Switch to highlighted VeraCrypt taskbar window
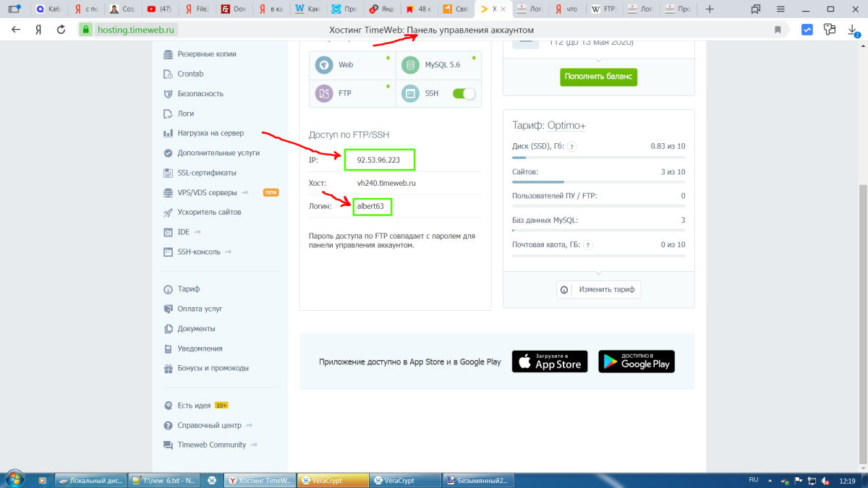This screenshot has height=488, width=868. point(333,480)
